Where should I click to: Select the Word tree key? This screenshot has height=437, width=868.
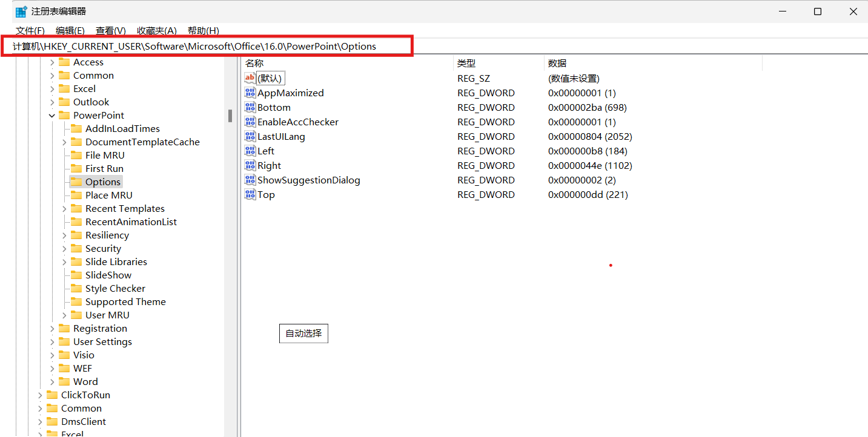point(85,382)
